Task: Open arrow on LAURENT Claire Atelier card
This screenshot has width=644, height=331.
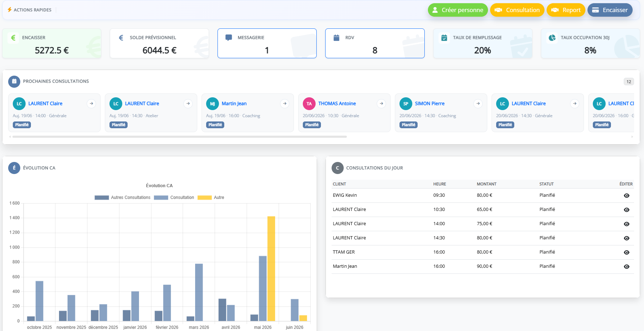Action: pos(188,104)
